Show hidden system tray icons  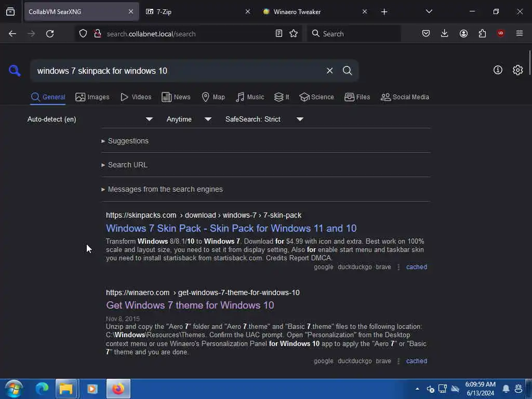click(x=417, y=389)
